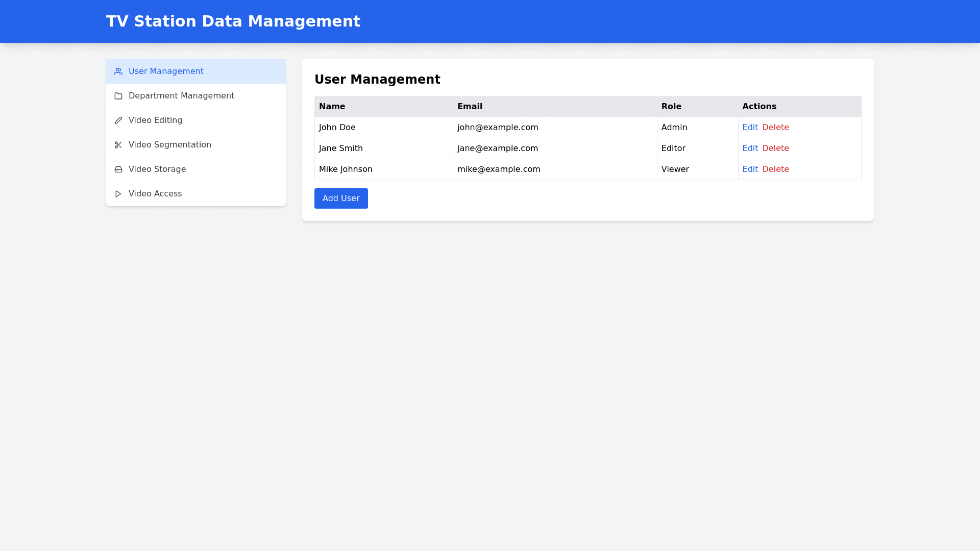Open the Video Editing section
This screenshot has height=551, width=980.
155,120
